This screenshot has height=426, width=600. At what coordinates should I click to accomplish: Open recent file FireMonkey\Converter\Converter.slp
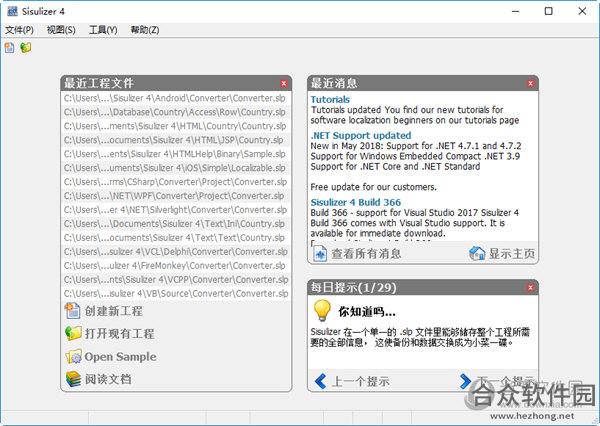pos(176,266)
